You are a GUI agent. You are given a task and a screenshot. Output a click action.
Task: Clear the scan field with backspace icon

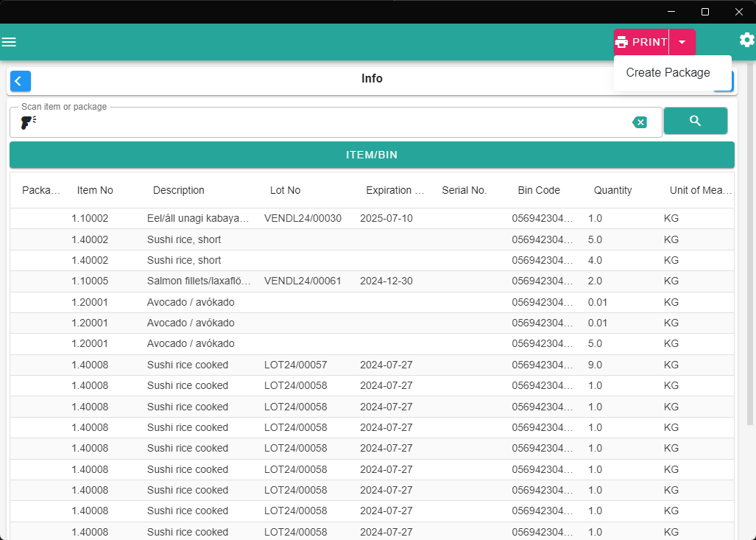640,122
